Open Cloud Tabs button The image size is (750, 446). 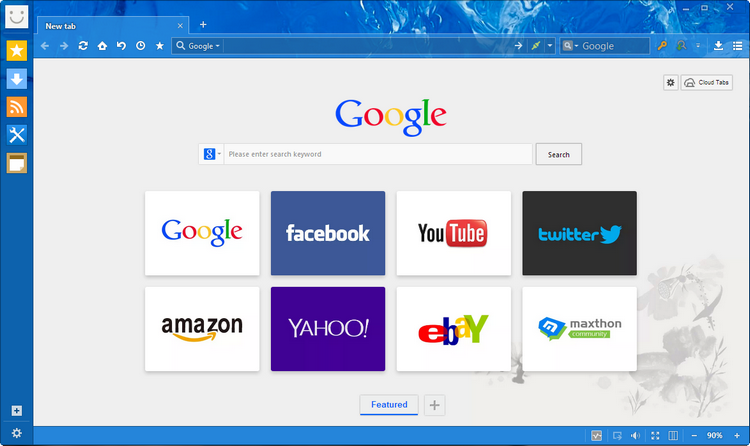pos(706,83)
